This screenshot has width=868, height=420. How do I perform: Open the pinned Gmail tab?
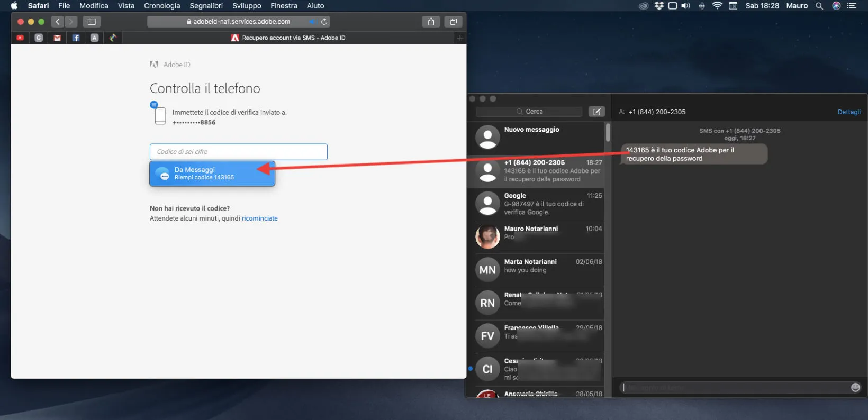(57, 38)
